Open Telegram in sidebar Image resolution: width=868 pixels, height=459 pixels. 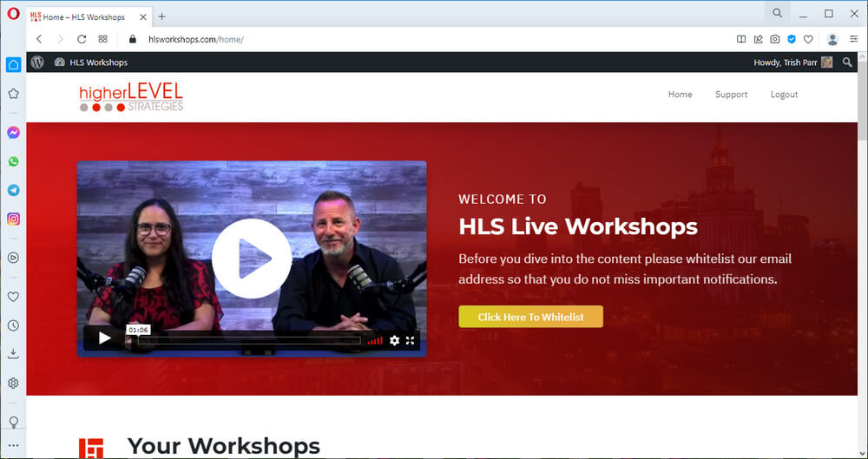tap(13, 190)
